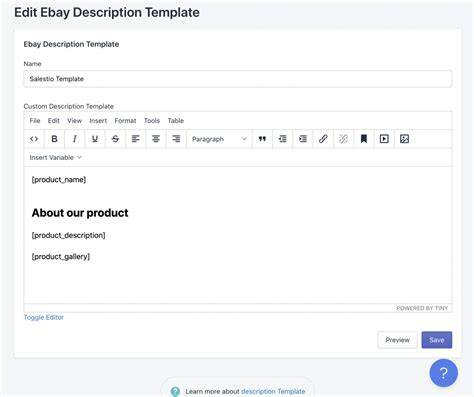Remove link with the unlink icon
Viewport: 474px width, 397px height.
pyautogui.click(x=343, y=139)
